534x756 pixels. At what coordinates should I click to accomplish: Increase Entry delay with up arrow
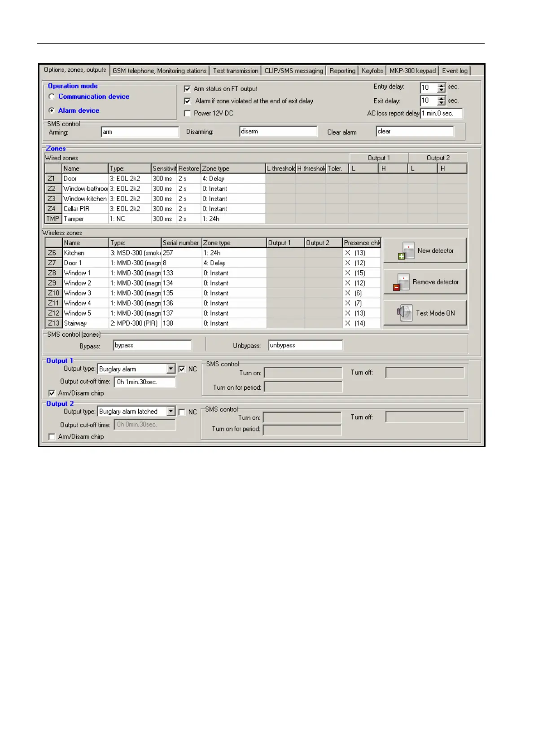click(x=442, y=85)
